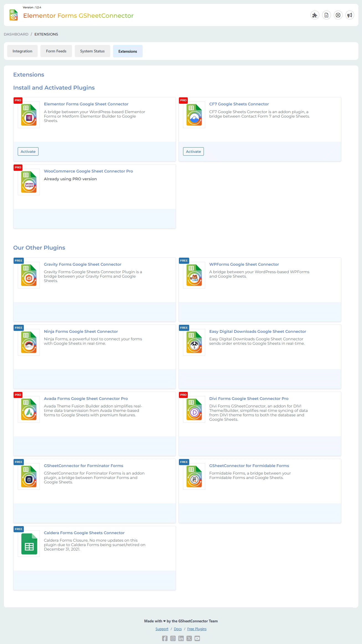Viewport: 362px width, 644px height.
Task: Switch to the Integration tab
Action: point(22,51)
